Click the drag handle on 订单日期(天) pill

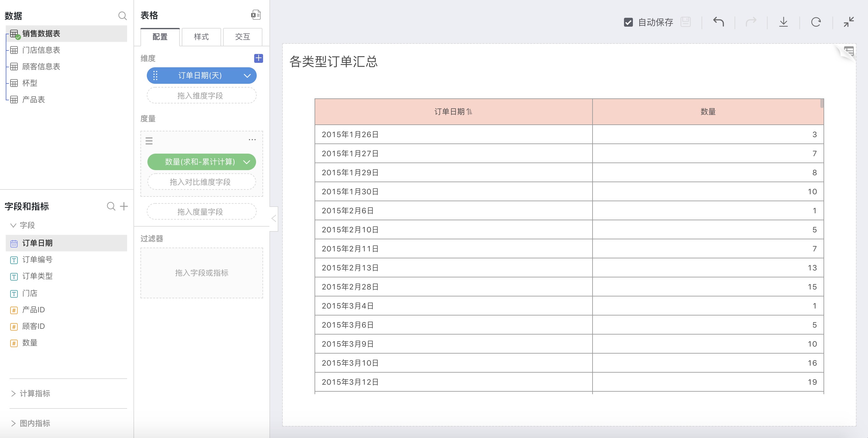(155, 76)
